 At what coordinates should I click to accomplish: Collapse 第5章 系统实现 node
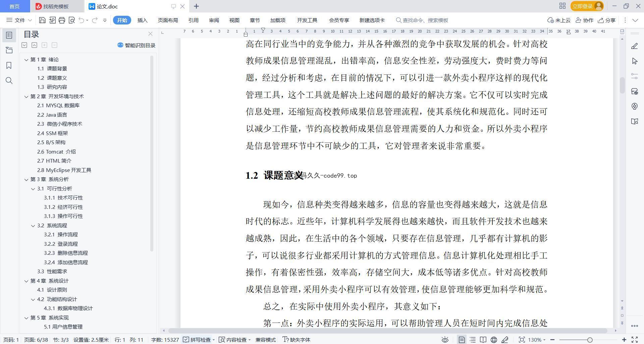(26, 318)
